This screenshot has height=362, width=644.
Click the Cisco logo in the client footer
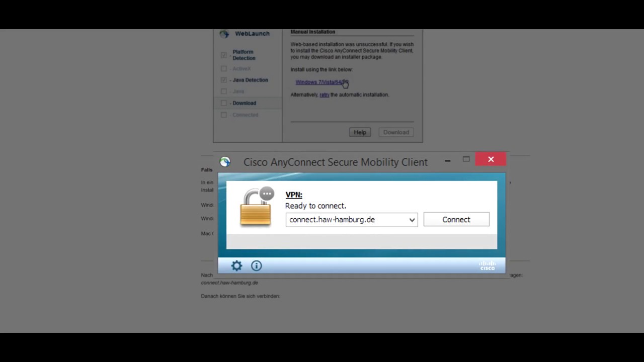click(x=488, y=265)
